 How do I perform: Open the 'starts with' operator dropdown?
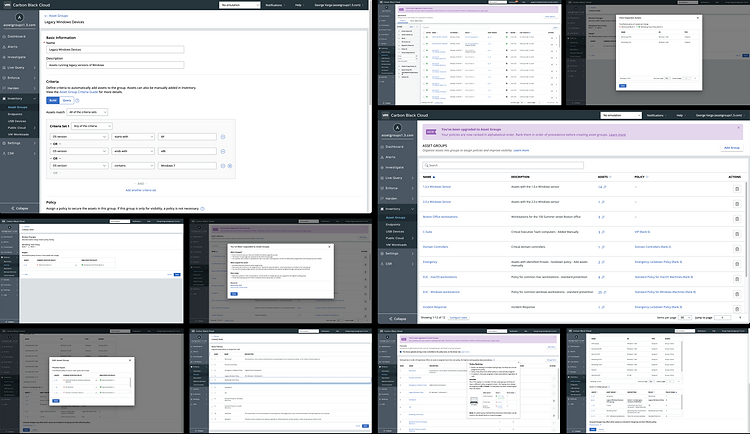pyautogui.click(x=133, y=137)
